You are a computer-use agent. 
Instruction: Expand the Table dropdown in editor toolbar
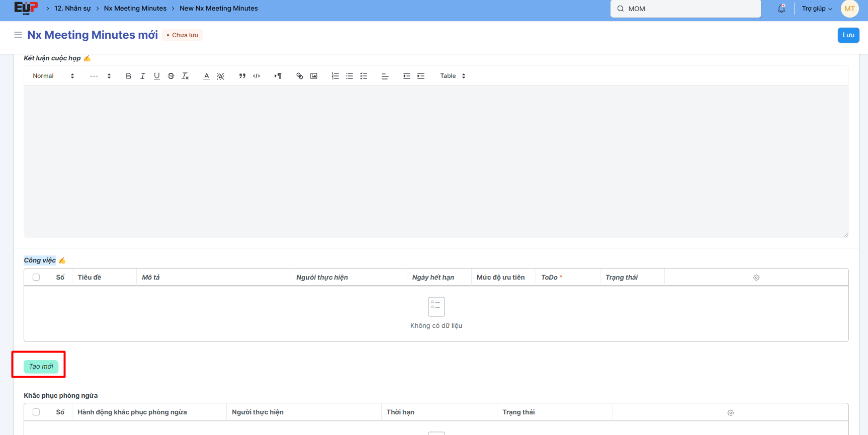[x=453, y=76]
